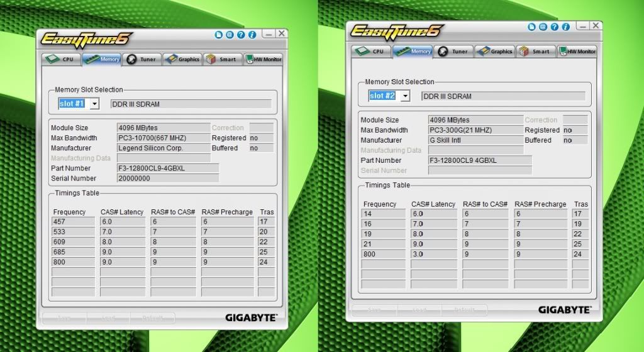This screenshot has width=644, height=352.
Task: Switch to Tuner tab in left window
Action: click(x=142, y=59)
